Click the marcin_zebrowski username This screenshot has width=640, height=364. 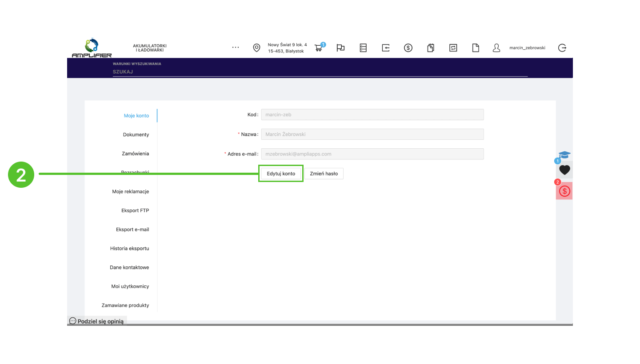click(x=527, y=48)
